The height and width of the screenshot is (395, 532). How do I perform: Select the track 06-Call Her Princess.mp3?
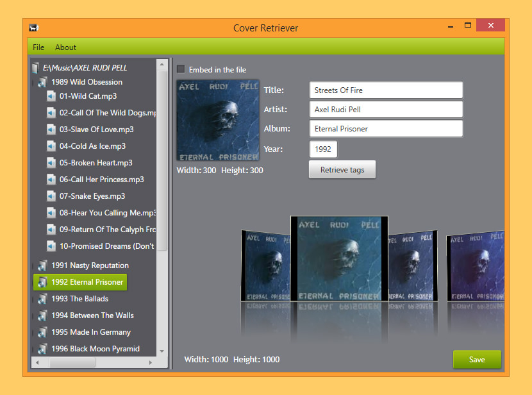pos(101,179)
